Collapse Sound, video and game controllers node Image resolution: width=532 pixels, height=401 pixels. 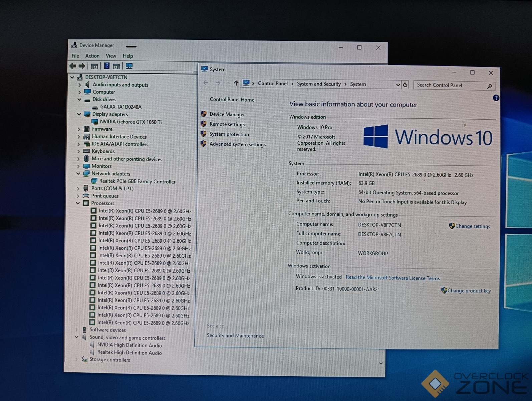pos(77,337)
